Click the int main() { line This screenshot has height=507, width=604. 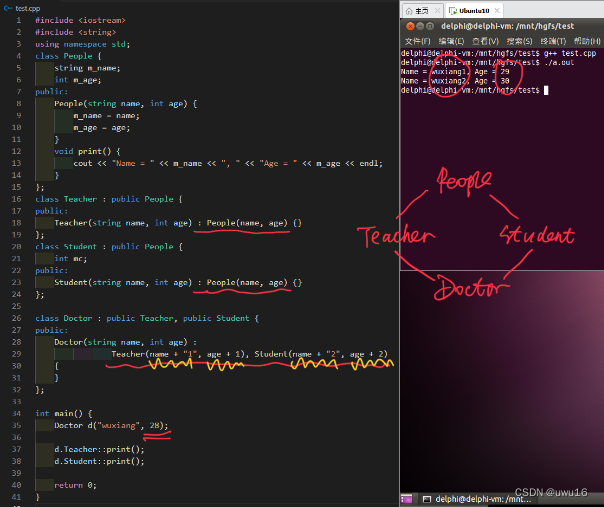(x=64, y=413)
